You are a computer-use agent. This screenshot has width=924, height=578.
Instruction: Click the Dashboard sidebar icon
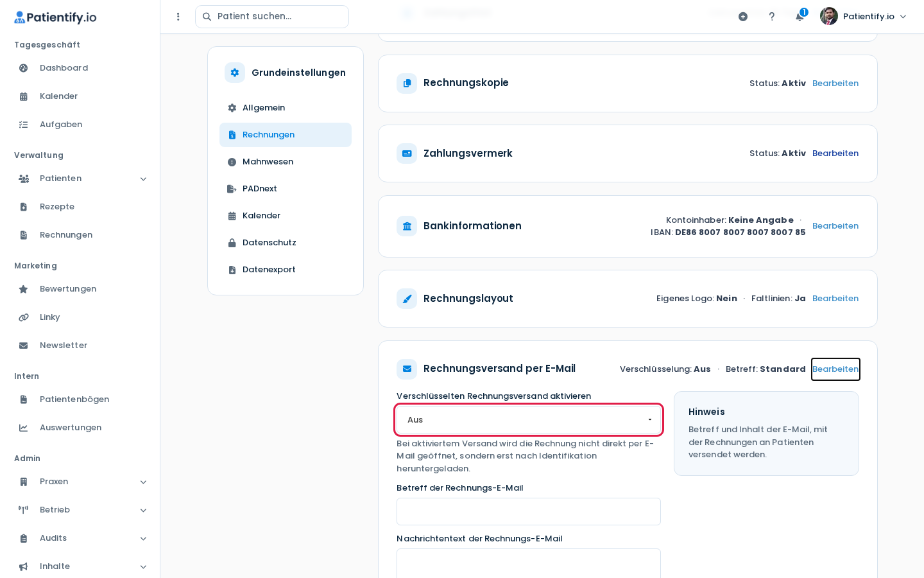point(24,68)
